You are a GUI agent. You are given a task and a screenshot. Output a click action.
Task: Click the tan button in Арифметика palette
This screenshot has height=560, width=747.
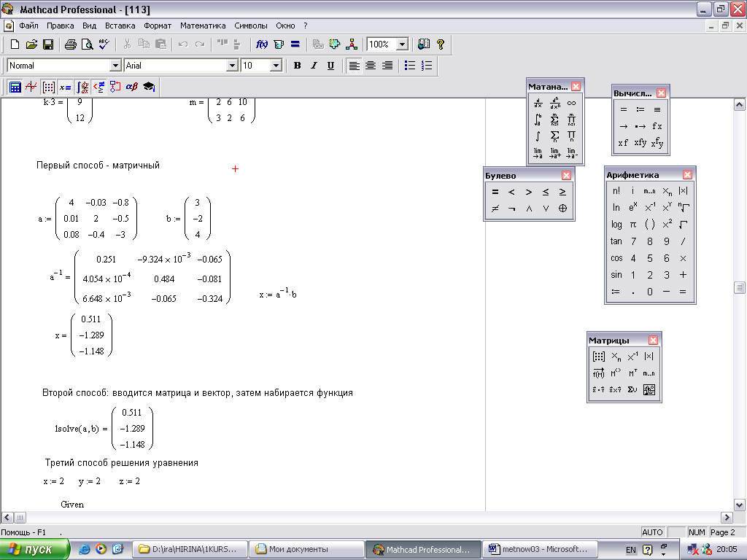point(616,241)
